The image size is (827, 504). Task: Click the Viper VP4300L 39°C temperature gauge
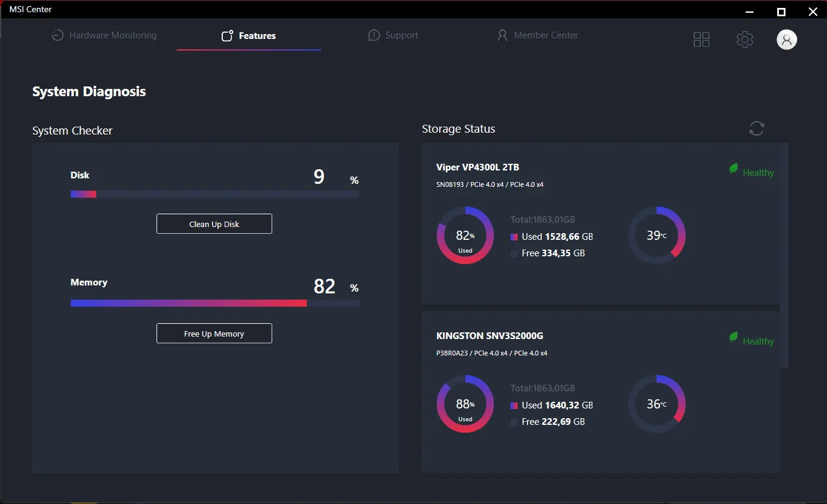[x=656, y=236]
